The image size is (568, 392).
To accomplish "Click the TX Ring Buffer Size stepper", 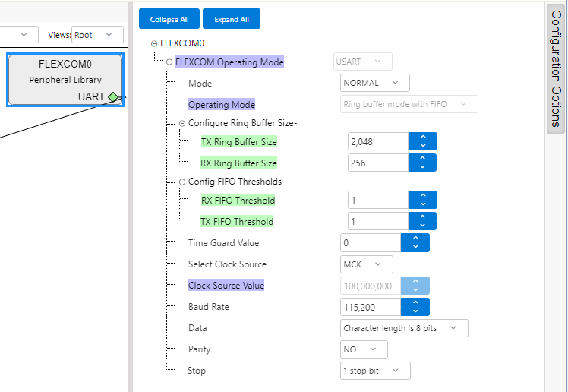I will pos(422,141).
